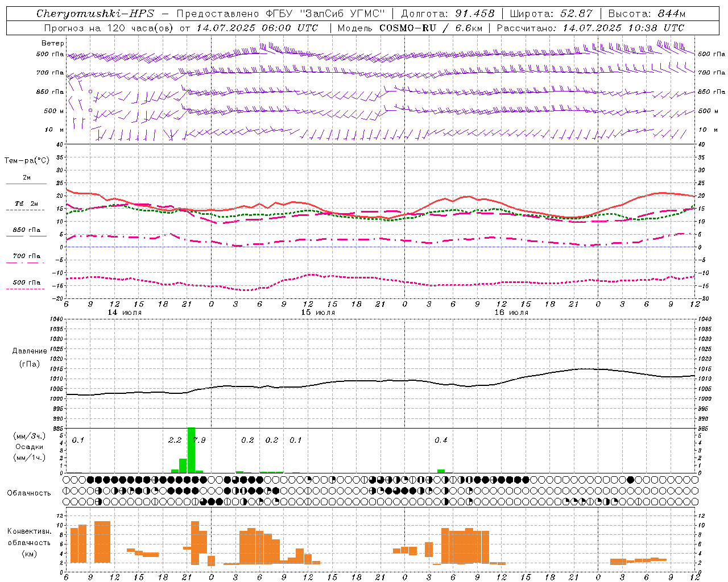Click the 14 июля date label
This screenshot has height=582, width=728.
[125, 313]
